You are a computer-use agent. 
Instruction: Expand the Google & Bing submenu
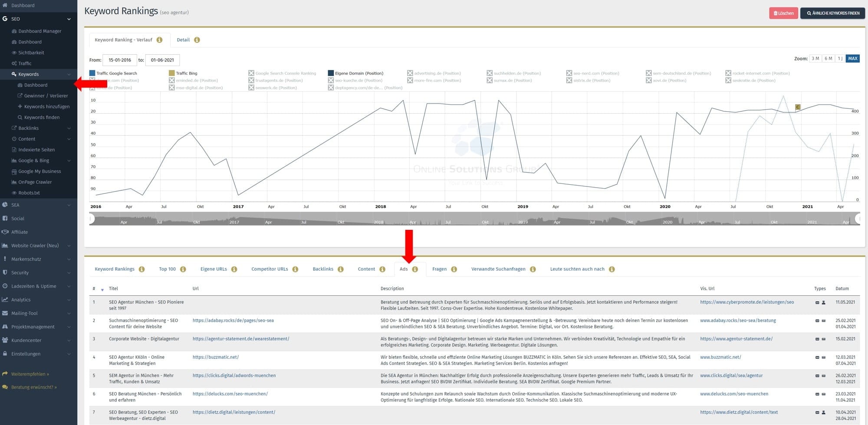point(69,161)
